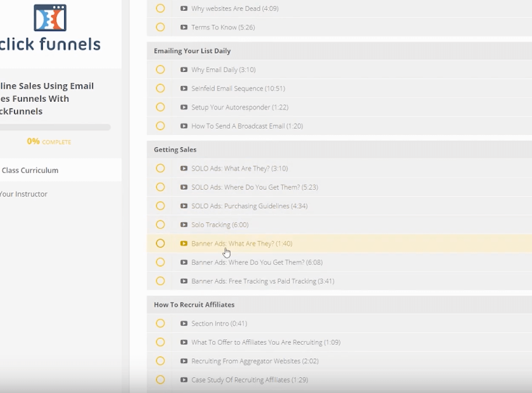
Task: Toggle completion circle for Section Intro
Action: 160,323
